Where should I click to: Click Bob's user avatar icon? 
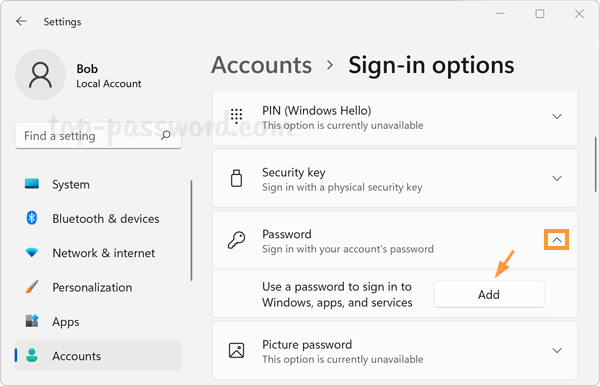coord(40,75)
